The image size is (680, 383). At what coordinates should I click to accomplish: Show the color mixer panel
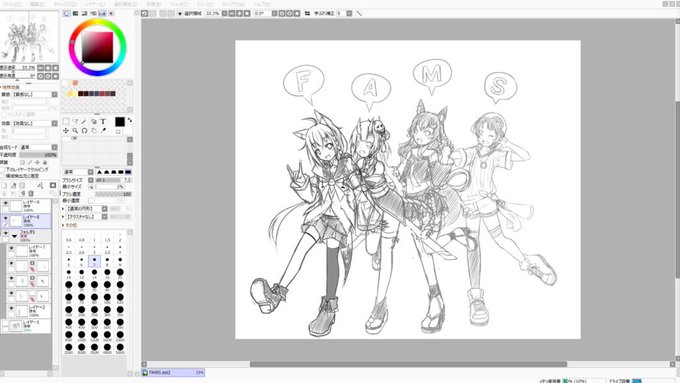tap(93, 13)
